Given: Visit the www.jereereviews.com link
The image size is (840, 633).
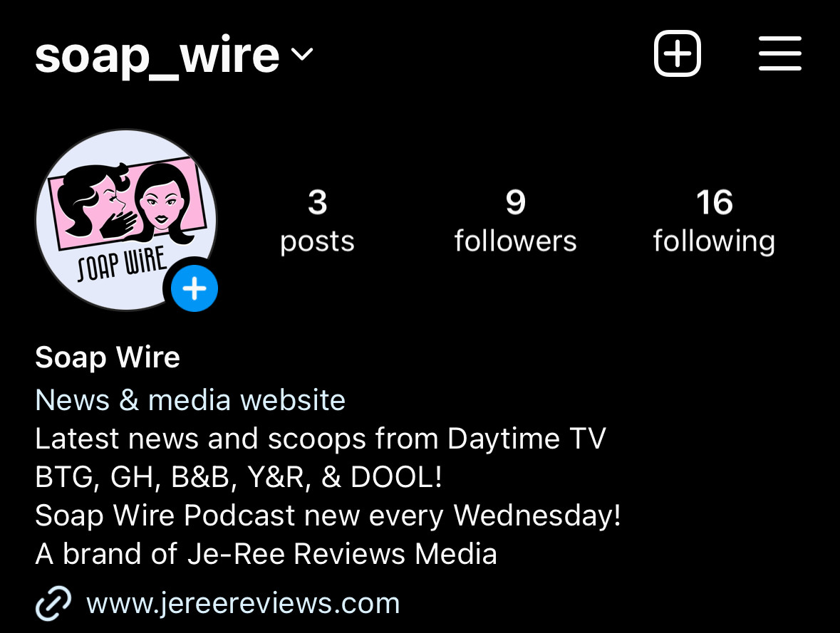Looking at the screenshot, I should pyautogui.click(x=243, y=604).
